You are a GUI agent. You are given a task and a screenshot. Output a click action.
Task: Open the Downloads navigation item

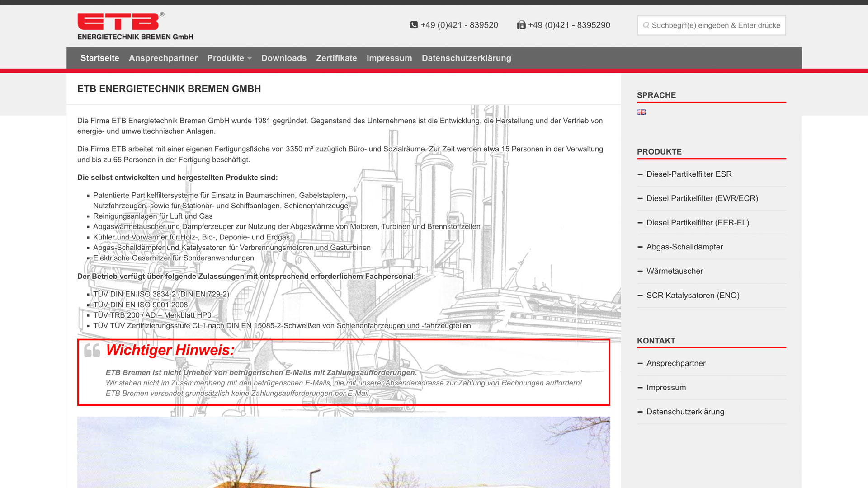[x=284, y=58]
